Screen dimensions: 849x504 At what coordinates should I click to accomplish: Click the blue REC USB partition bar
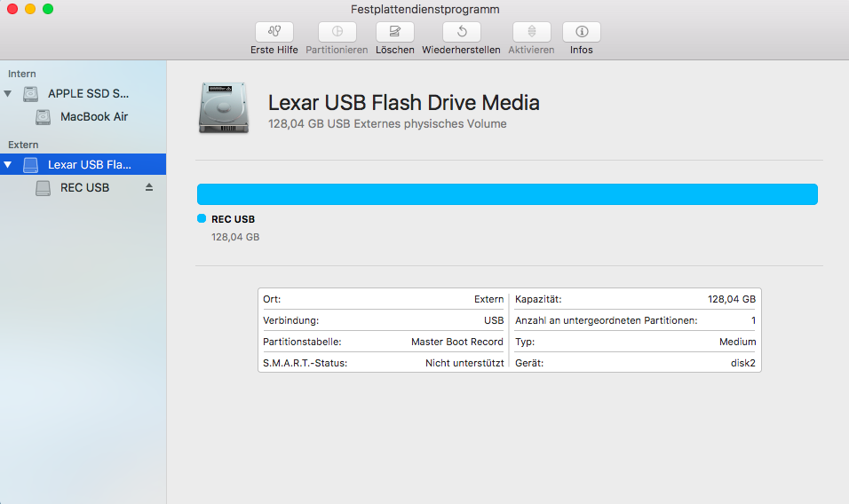tap(506, 194)
